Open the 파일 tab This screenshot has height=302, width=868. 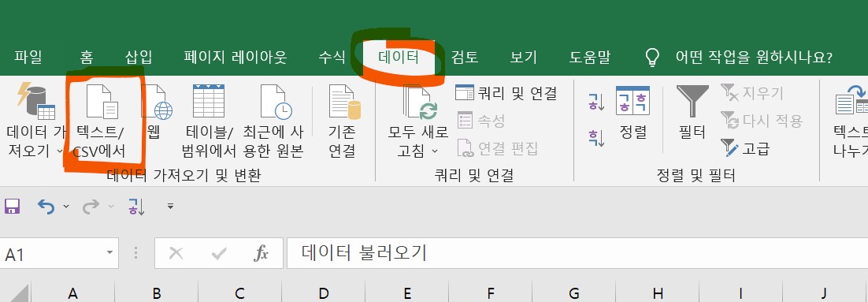28,57
